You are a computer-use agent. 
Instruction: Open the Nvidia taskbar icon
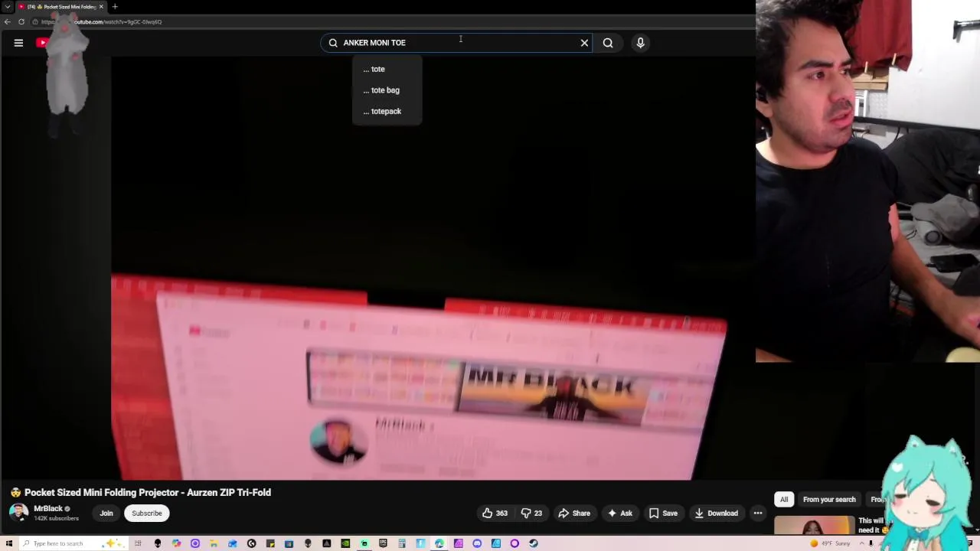tap(345, 543)
